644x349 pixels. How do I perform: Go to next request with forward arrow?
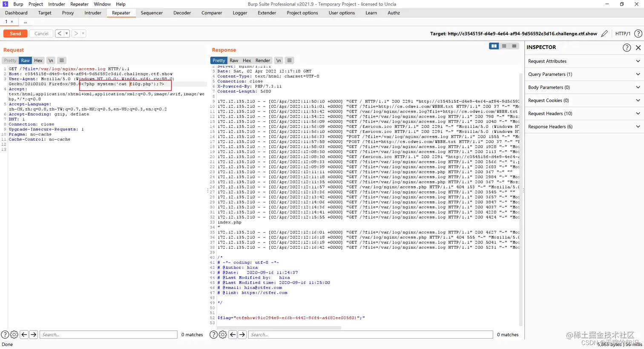coord(76,33)
